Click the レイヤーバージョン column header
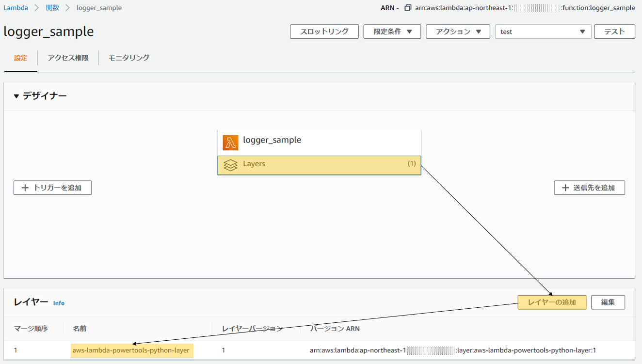Image resolution: width=642 pixels, height=364 pixels. (x=252, y=329)
